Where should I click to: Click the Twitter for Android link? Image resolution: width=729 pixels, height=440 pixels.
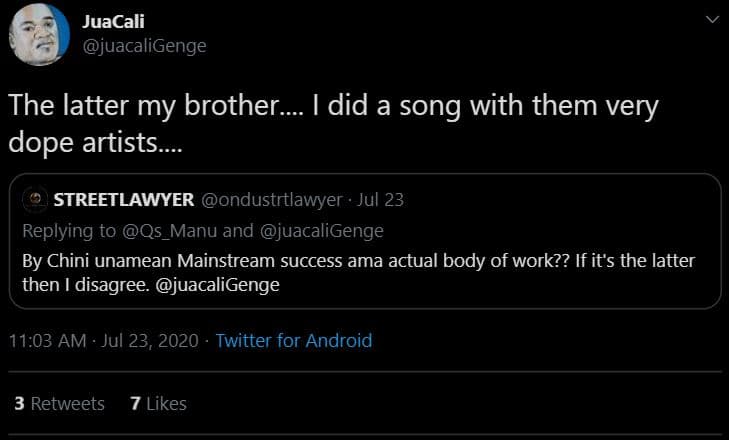point(294,341)
